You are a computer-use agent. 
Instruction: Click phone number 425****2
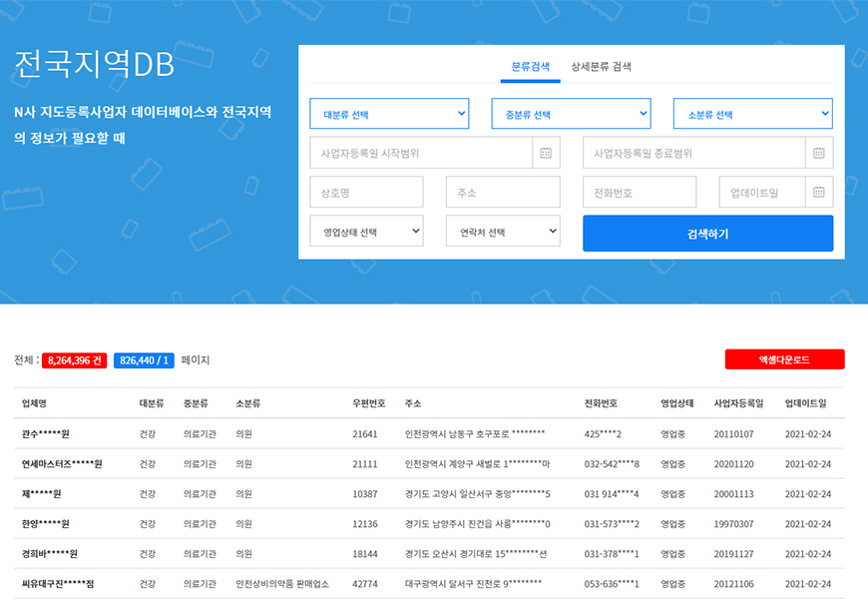603,434
